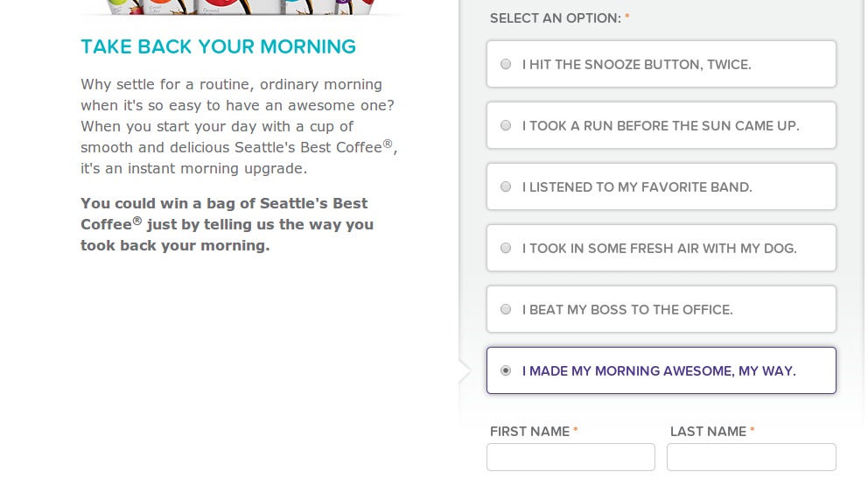The height and width of the screenshot is (486, 868).
Task: Click the selected 'made my morning awesome' radio button
Action: 506,370
